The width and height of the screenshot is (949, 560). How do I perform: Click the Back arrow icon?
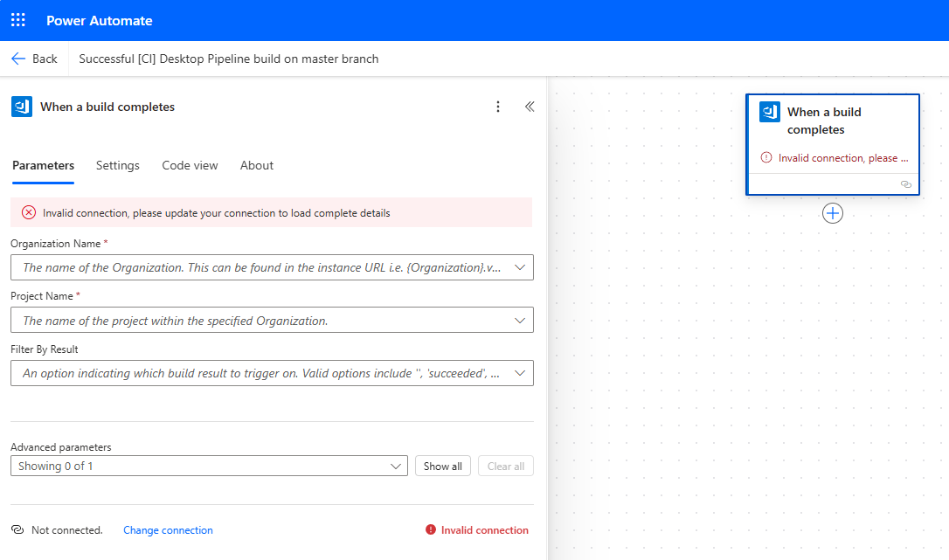18,59
